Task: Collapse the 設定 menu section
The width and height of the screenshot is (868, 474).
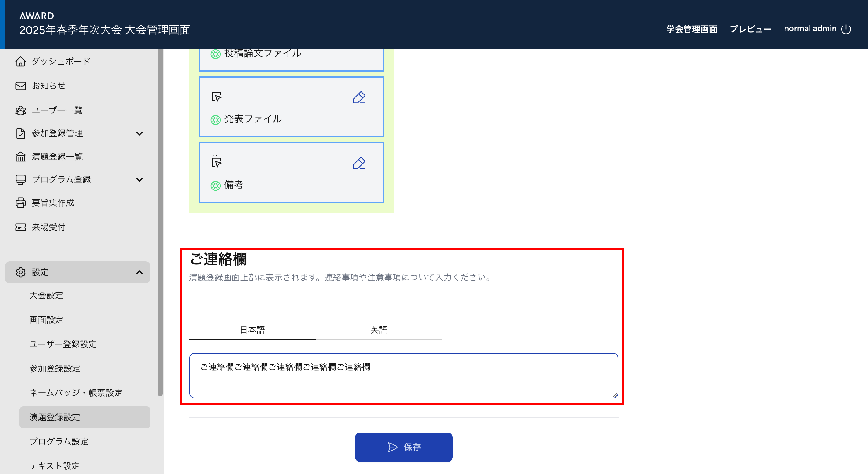Action: coord(139,272)
